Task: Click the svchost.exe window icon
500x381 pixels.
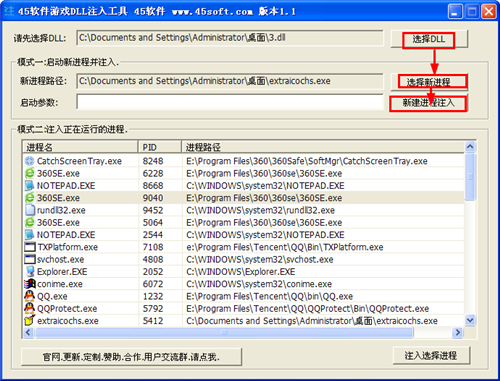Action: [30, 259]
